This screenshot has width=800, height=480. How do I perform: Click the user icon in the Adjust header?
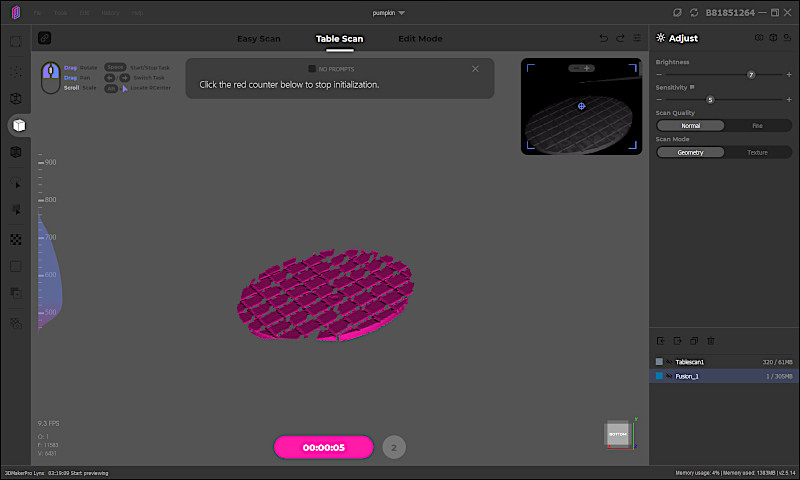(x=787, y=38)
